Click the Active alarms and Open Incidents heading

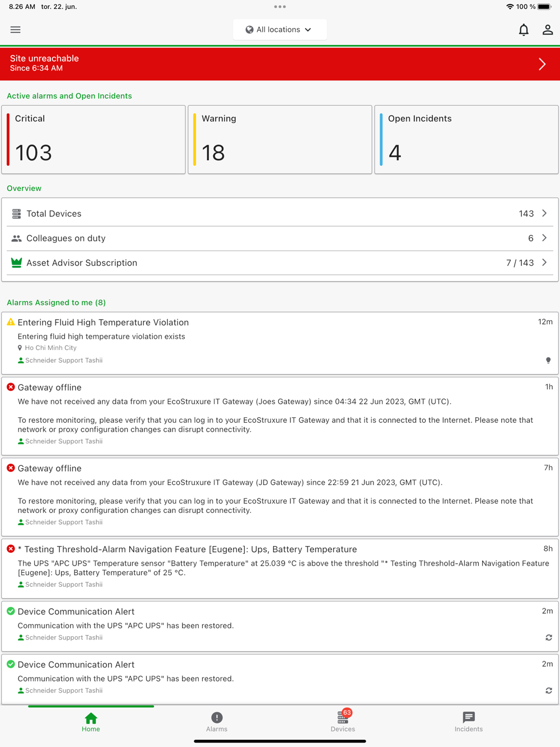[x=69, y=96]
